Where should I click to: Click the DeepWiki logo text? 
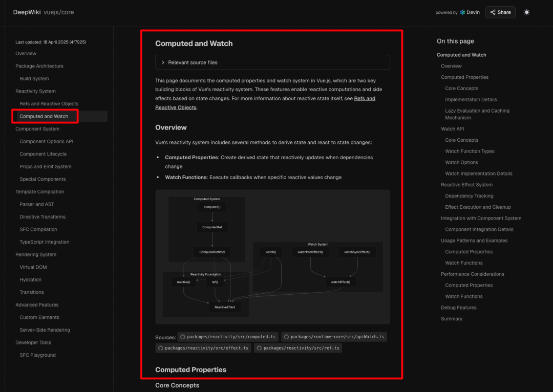[27, 12]
